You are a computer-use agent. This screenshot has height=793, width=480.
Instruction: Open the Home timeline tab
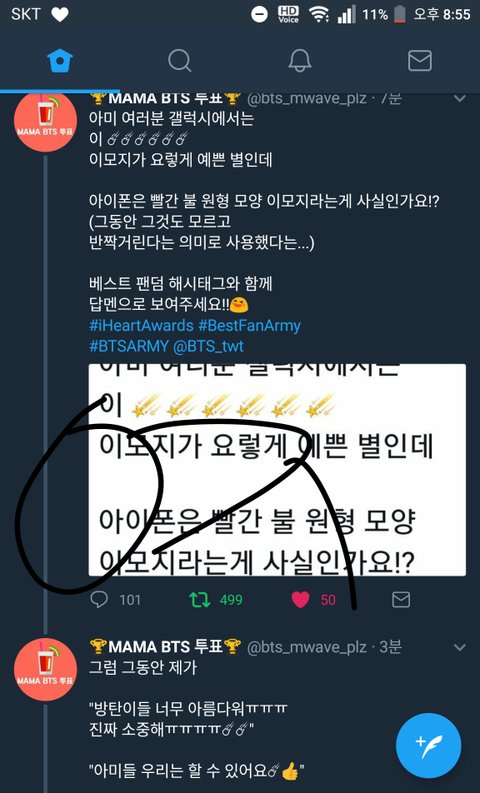click(x=60, y=61)
